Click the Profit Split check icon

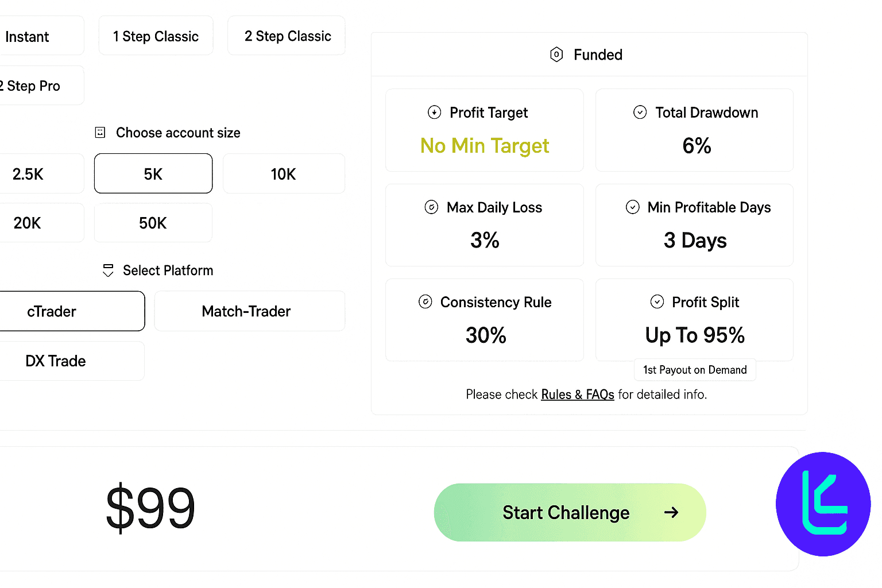point(657,302)
